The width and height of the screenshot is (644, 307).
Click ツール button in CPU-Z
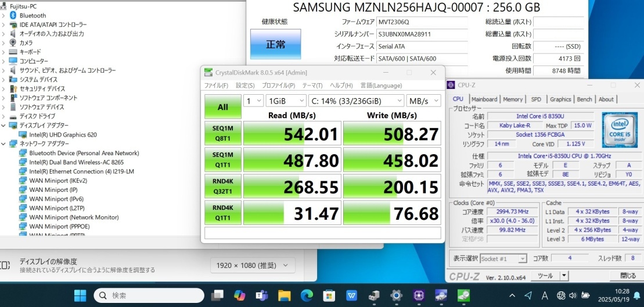point(545,276)
